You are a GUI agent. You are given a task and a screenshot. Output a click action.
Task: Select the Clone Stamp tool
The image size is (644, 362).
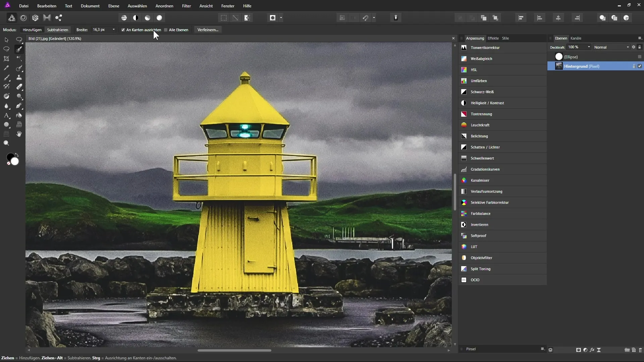tap(19, 77)
